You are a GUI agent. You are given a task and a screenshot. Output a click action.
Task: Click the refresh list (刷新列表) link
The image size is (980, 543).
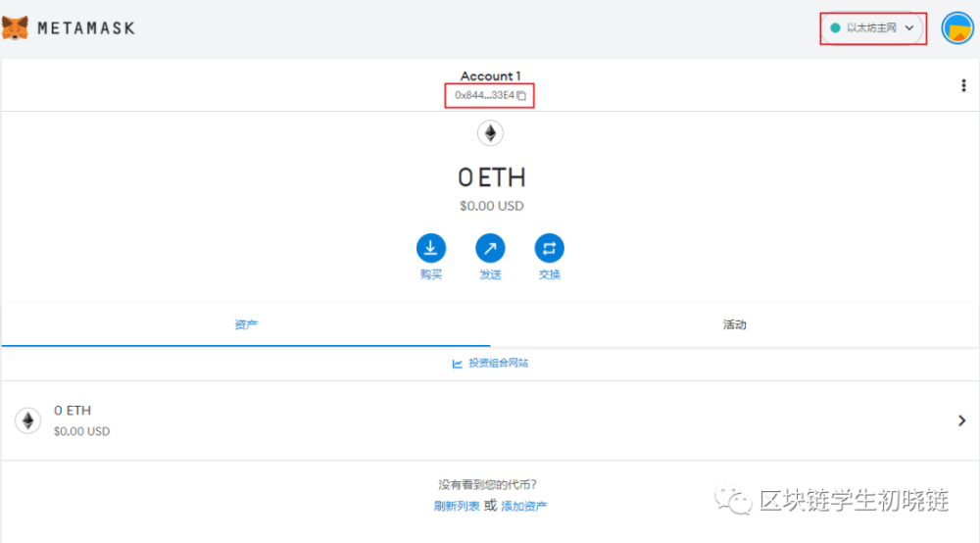coord(457,506)
